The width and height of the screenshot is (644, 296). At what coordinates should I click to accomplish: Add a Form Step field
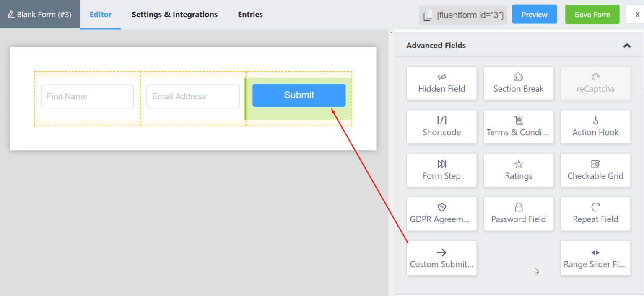click(x=441, y=170)
